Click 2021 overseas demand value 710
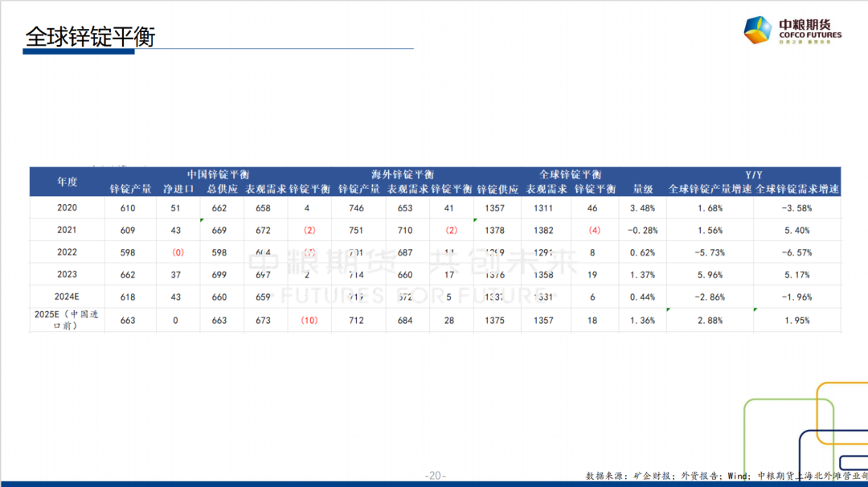 tap(405, 230)
